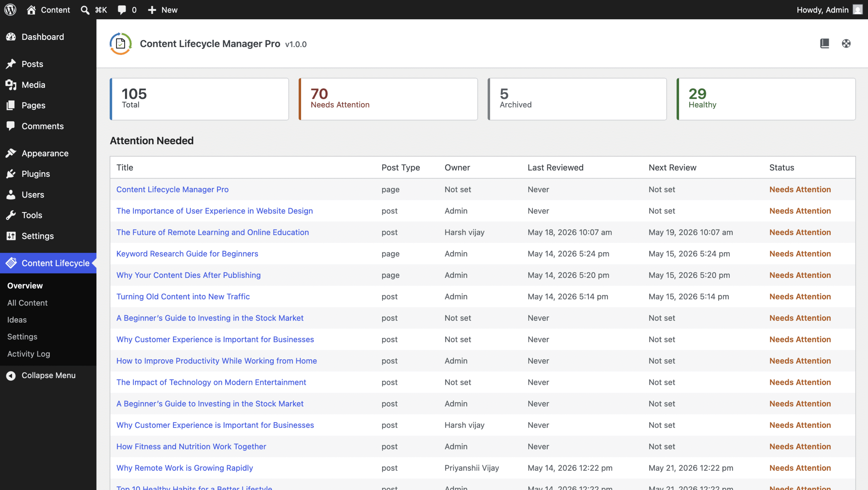Image resolution: width=868 pixels, height=490 pixels.
Task: Click the Owner column header
Action: (x=457, y=167)
